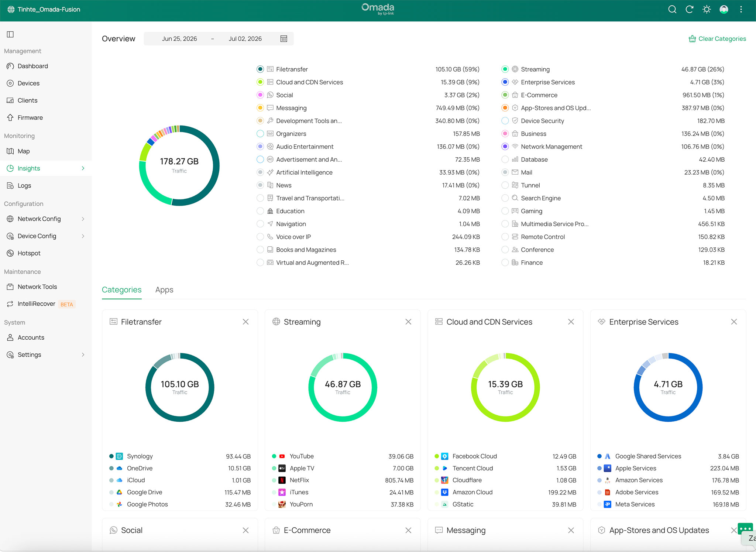Click the YouTube app icon
756x552 pixels.
pos(282,456)
